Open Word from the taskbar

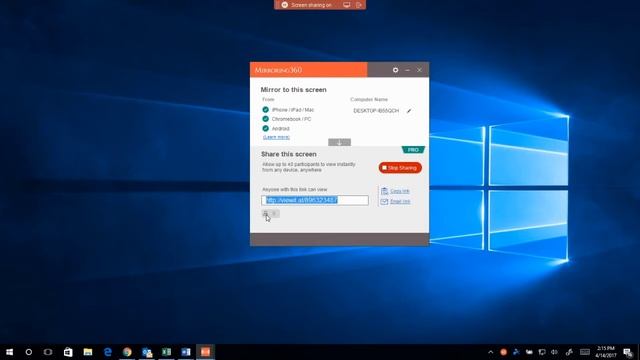click(186, 352)
